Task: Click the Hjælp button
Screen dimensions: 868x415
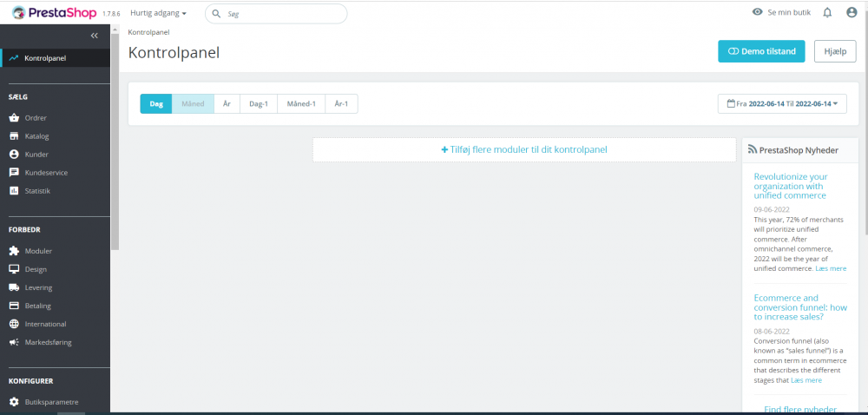Action: 835,51
